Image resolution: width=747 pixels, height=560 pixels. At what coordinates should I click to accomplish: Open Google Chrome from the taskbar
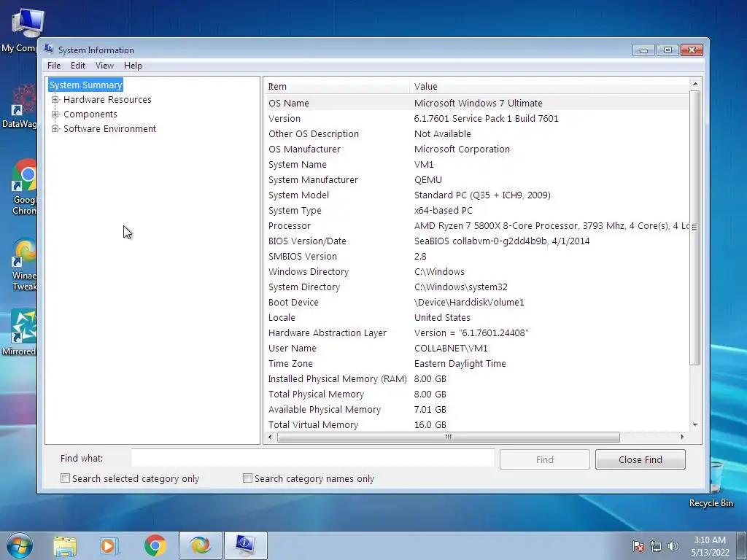155,545
